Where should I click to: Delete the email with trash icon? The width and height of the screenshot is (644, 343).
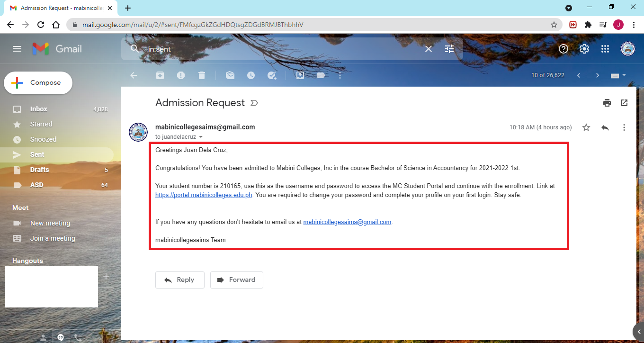tap(202, 75)
